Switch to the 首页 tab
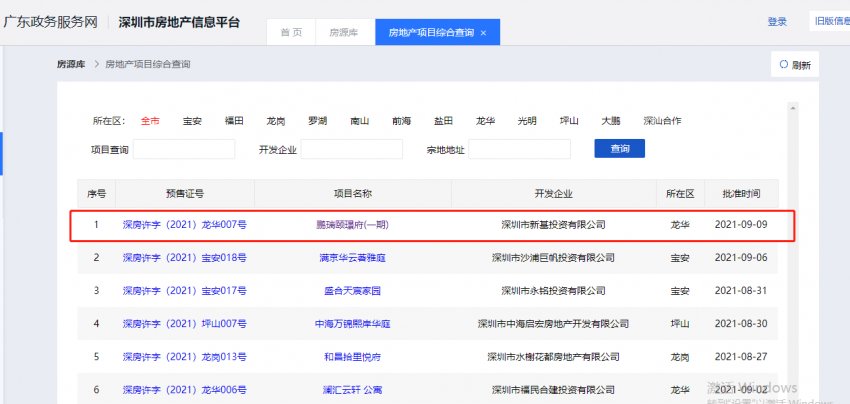 pyautogui.click(x=291, y=33)
